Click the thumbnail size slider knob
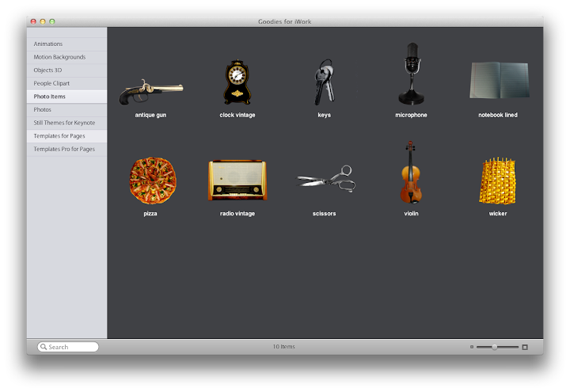The width and height of the screenshot is (570, 392). 494,347
